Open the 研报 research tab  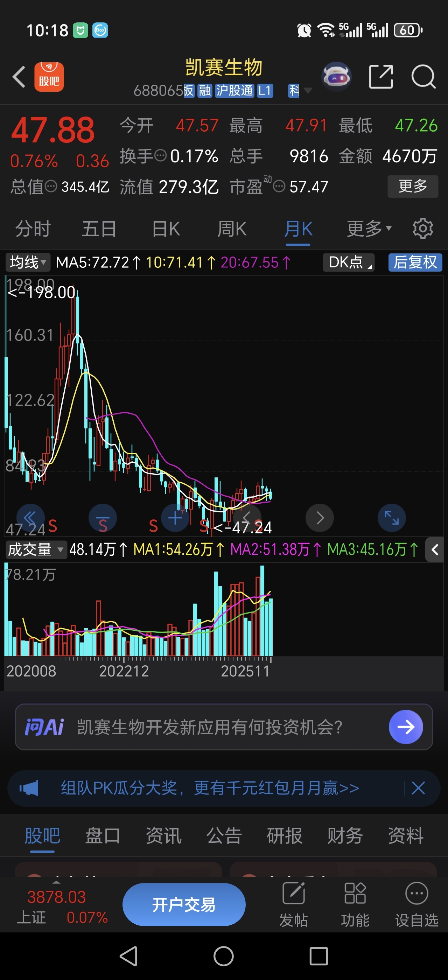pos(285,835)
